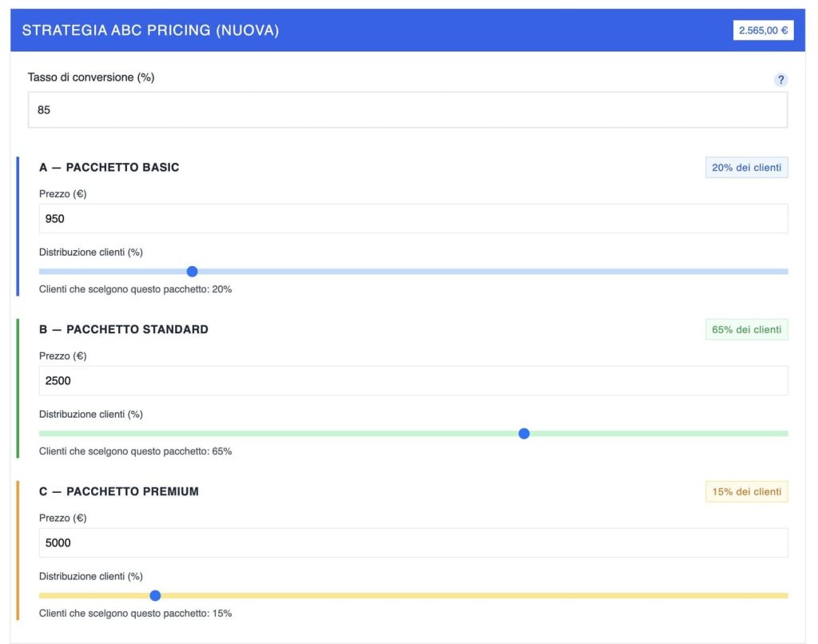Click the 65% dei clienti badge
The width and height of the screenshot is (818, 644).
pos(746,329)
